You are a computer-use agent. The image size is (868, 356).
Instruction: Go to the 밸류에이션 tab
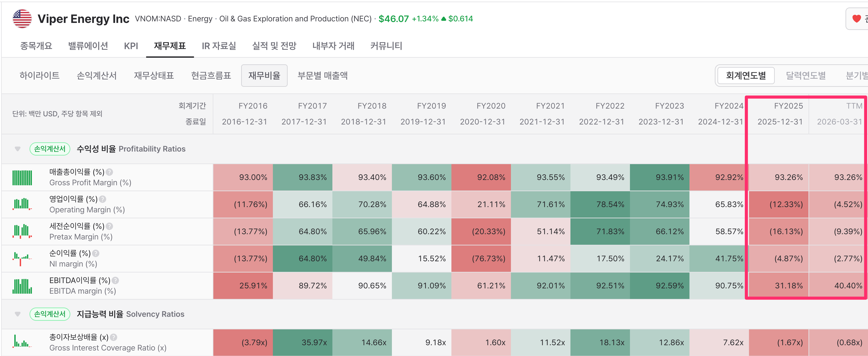coord(88,46)
